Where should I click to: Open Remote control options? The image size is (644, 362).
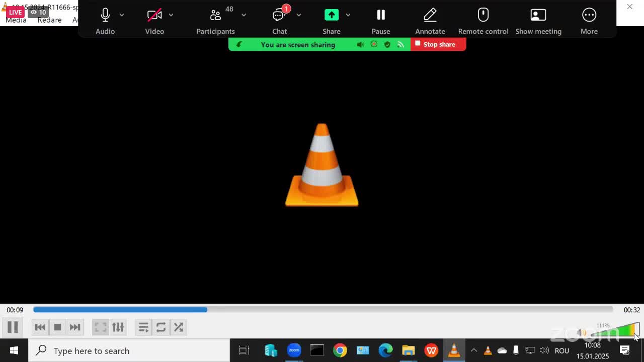click(483, 20)
